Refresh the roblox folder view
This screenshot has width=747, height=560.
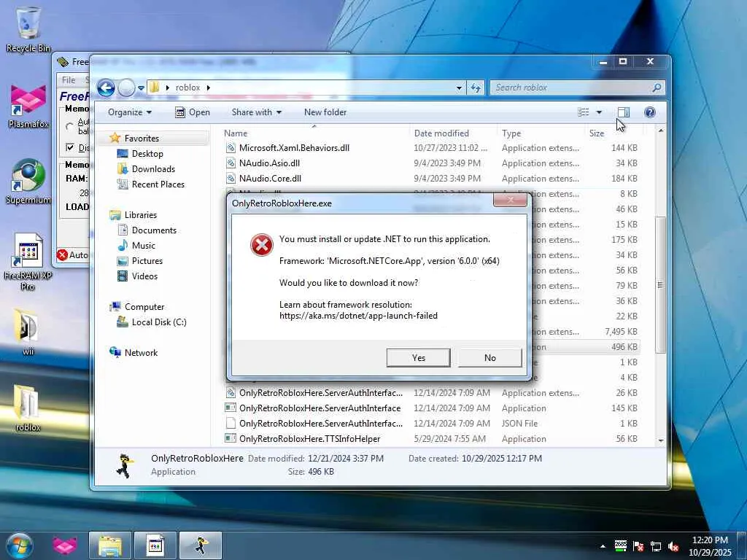coord(476,87)
